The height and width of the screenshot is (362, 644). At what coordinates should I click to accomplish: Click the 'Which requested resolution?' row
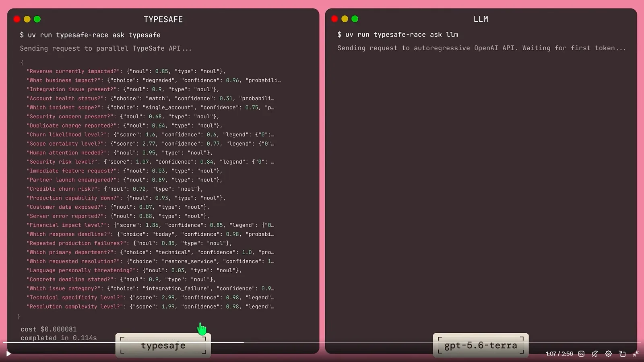(x=151, y=261)
